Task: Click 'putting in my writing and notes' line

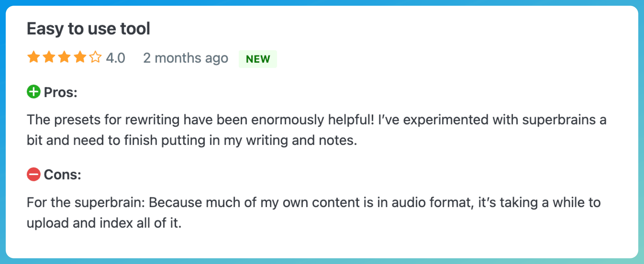Action: click(259, 141)
